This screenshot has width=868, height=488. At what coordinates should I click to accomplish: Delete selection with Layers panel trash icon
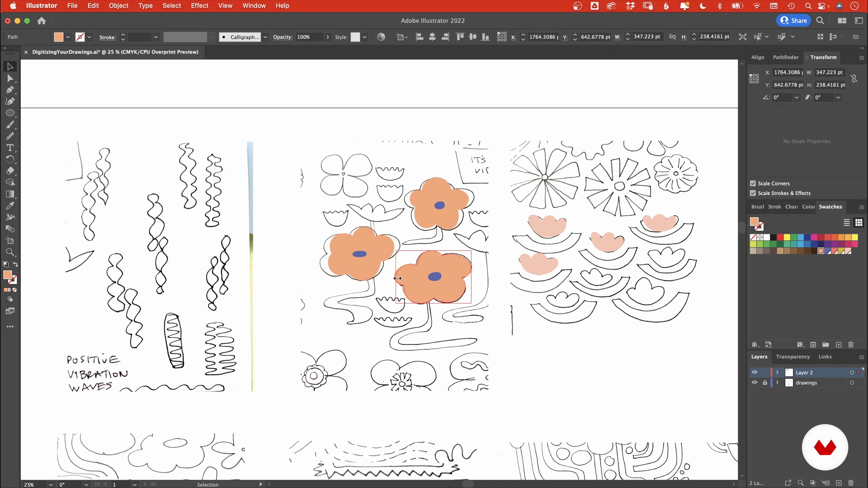tap(851, 483)
